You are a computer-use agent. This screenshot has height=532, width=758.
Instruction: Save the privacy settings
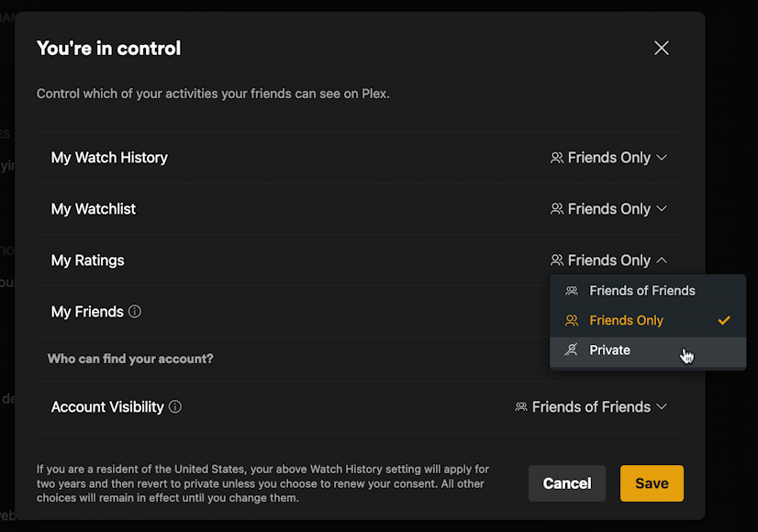point(652,483)
